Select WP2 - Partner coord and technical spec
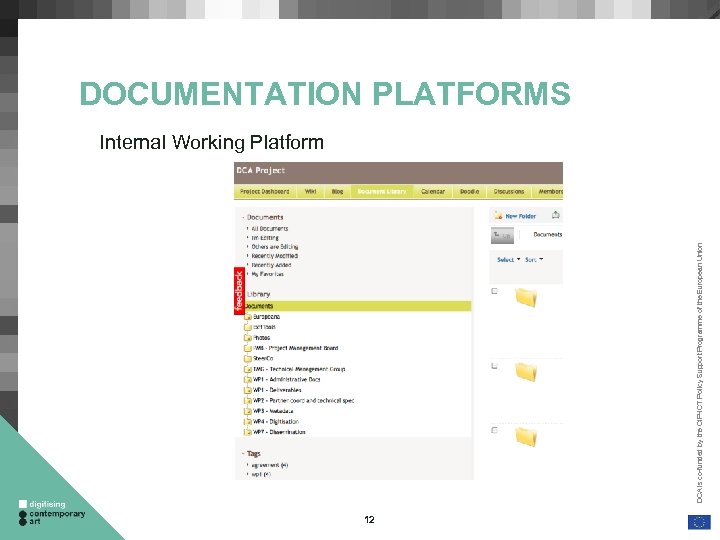 [304, 401]
